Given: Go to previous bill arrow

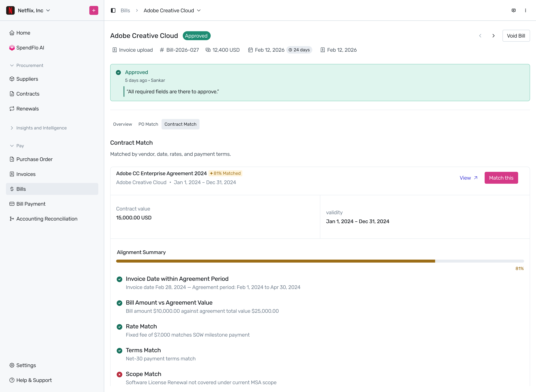Looking at the screenshot, I should click(x=480, y=36).
